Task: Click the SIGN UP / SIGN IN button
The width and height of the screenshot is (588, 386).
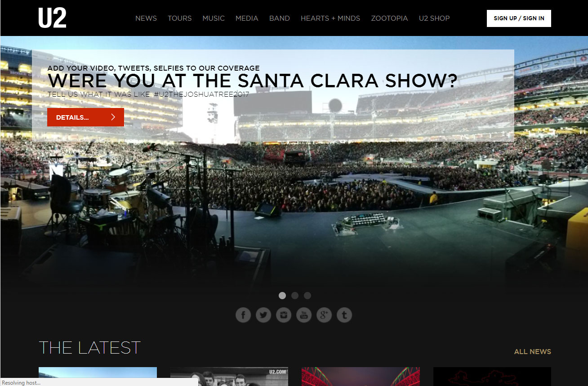Action: point(519,18)
